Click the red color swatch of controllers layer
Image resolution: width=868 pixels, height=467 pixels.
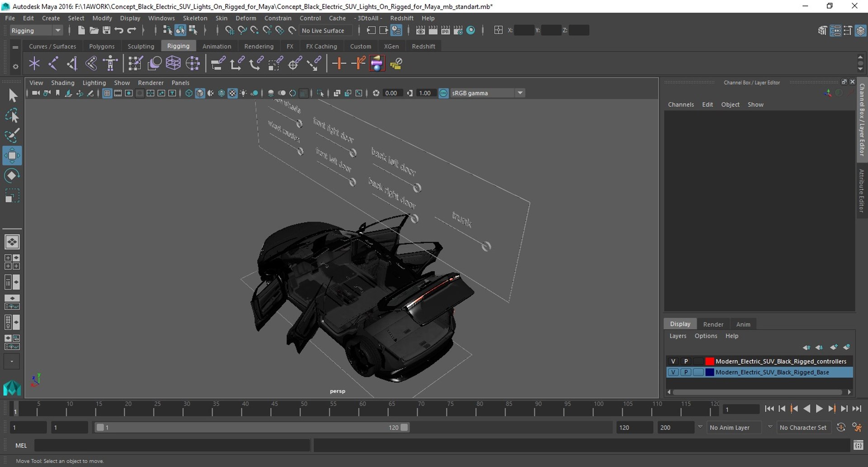coord(709,361)
